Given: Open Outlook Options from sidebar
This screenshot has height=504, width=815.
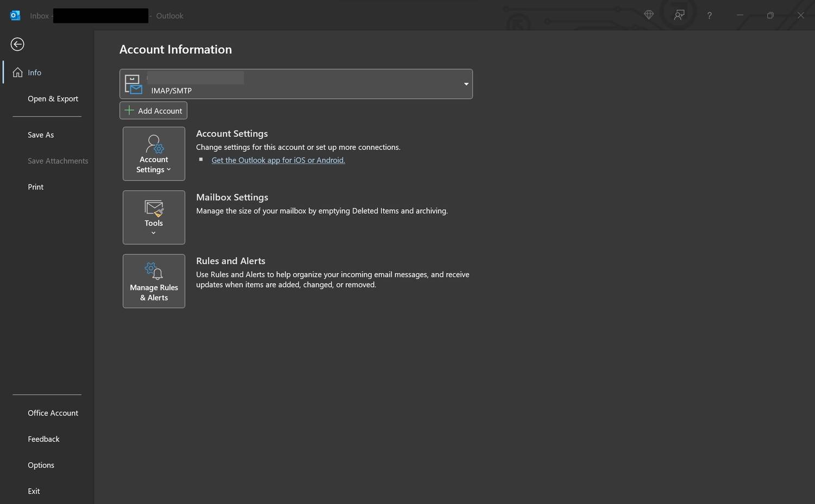Looking at the screenshot, I should pyautogui.click(x=41, y=465).
